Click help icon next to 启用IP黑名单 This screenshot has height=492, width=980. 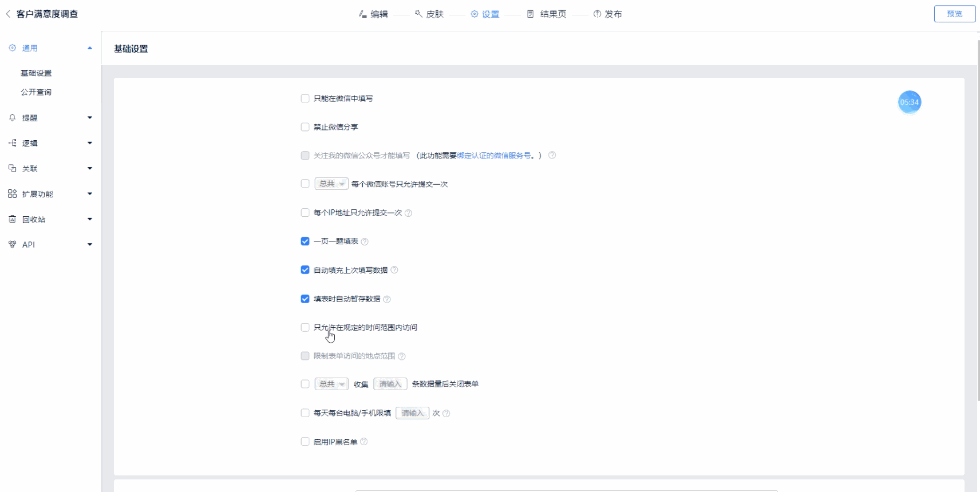(364, 442)
